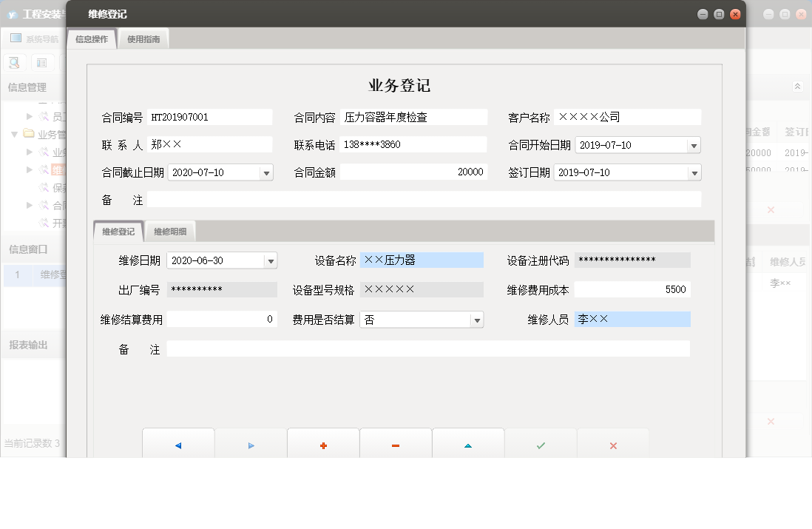Viewport: 812px width, 529px height.
Task: Switch to the 维修明细 tab
Action: tap(170, 231)
